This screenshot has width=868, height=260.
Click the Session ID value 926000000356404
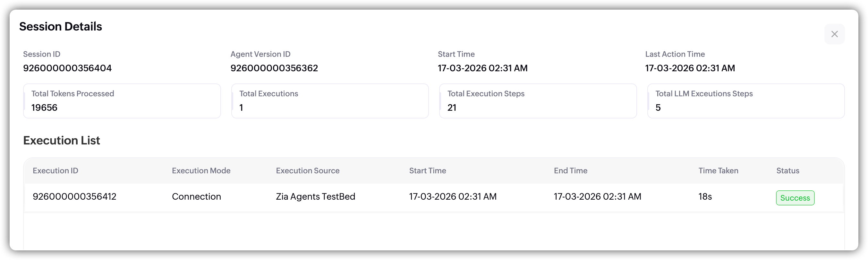click(67, 68)
